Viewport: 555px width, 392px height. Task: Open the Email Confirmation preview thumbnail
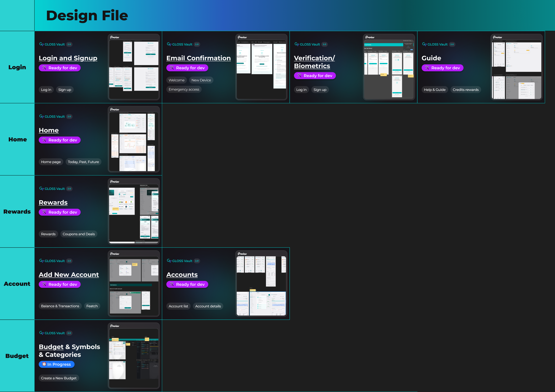point(261,67)
